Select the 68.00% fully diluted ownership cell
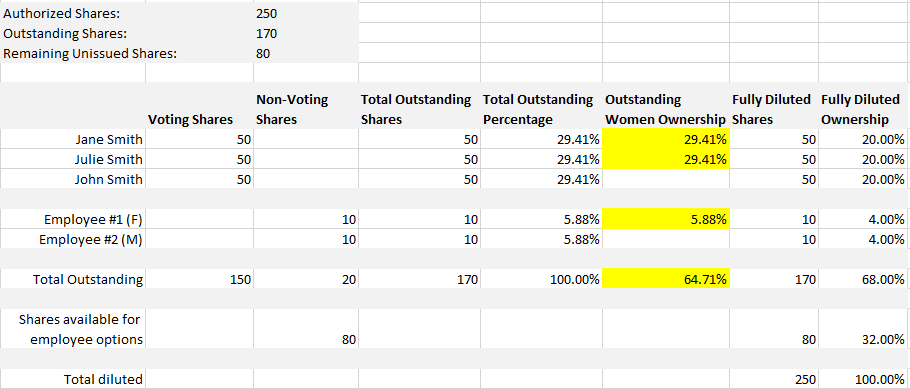910x389 pixels. click(863, 279)
